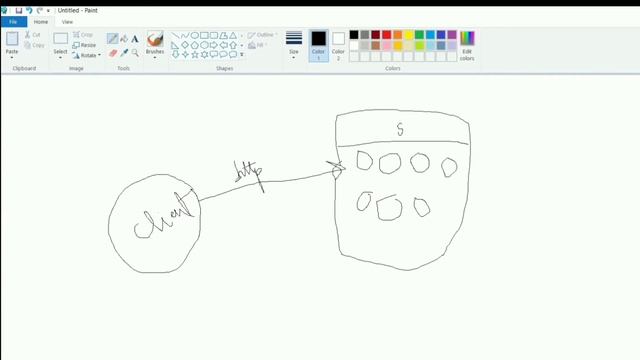
Task: Open the Select dropdown arrow
Action: coord(60,58)
